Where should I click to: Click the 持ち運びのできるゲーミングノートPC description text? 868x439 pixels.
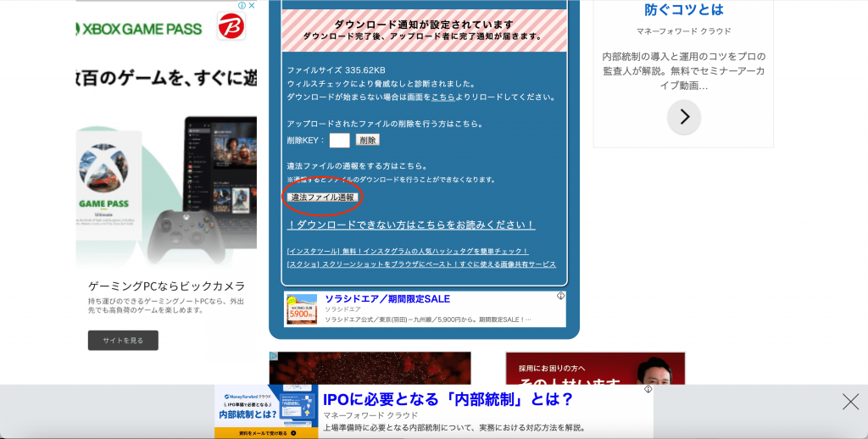tap(166, 306)
